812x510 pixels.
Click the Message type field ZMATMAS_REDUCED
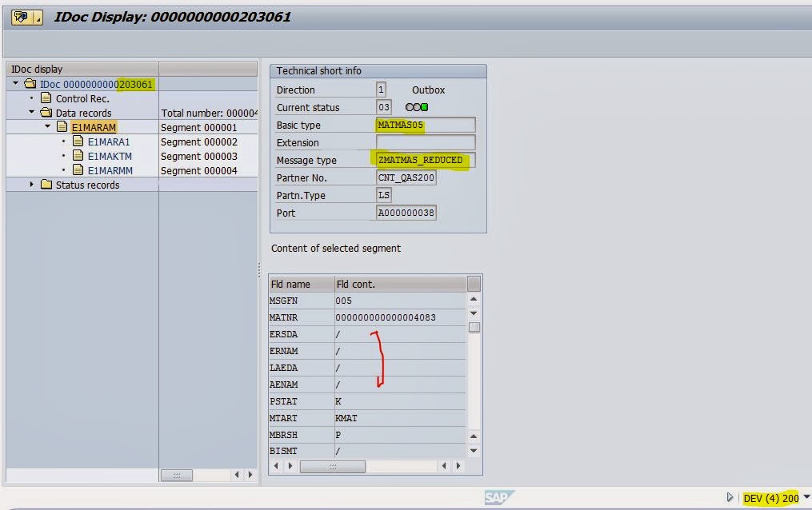(425, 160)
